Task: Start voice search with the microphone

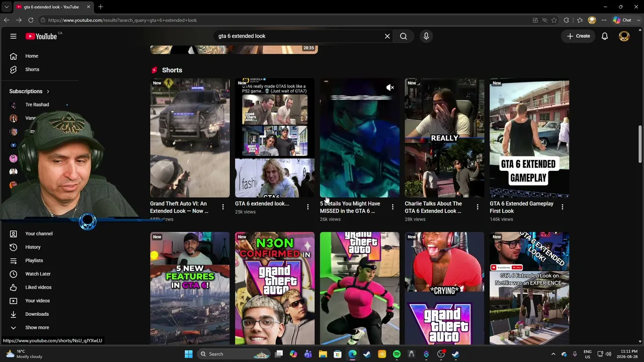Action: pyautogui.click(x=426, y=36)
